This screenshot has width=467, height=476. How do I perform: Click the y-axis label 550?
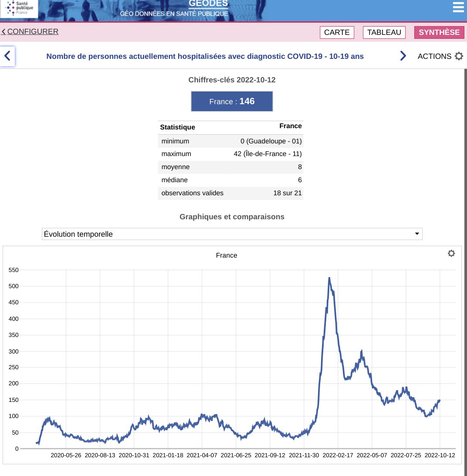tap(14, 270)
